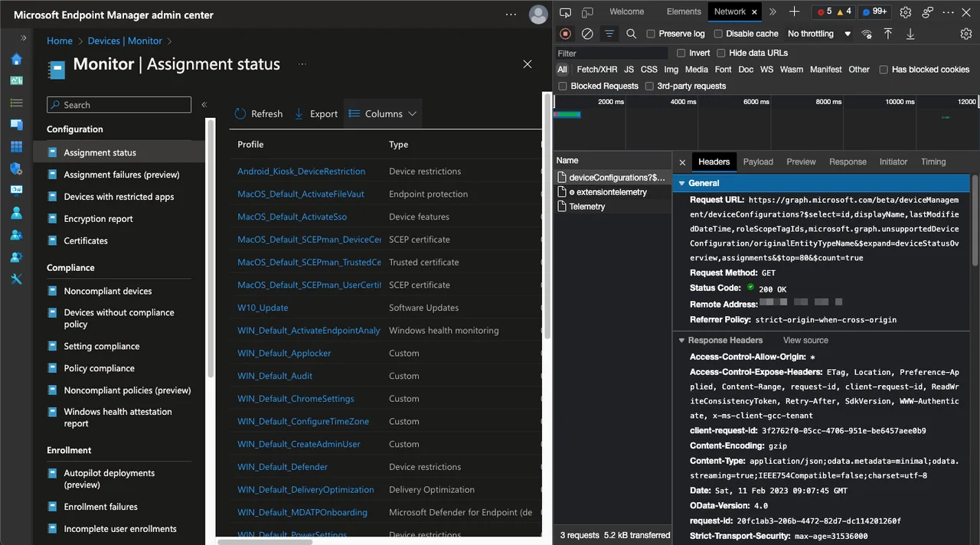Toggle device emulation in DevTools
Screen dimensions: 980x545
coord(587,12)
